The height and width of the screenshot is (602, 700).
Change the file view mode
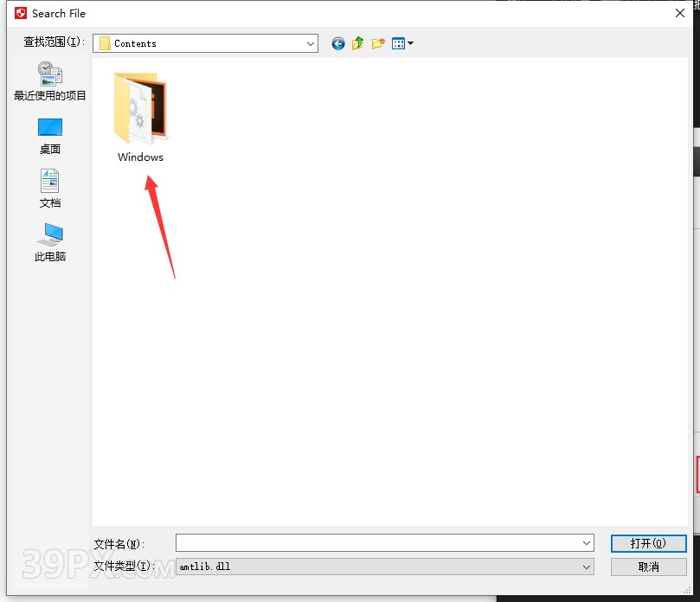[x=398, y=43]
